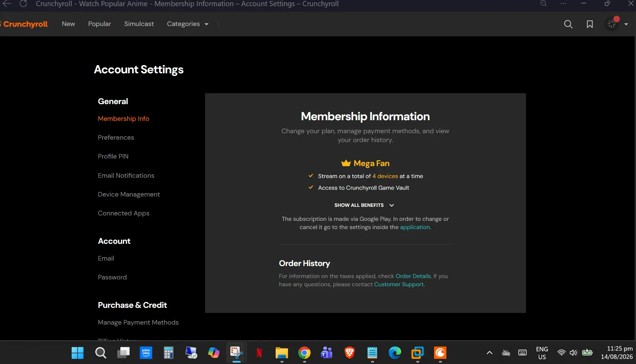This screenshot has height=364, width=636.
Task: Open the Simulcast menu item
Action: pyautogui.click(x=139, y=24)
